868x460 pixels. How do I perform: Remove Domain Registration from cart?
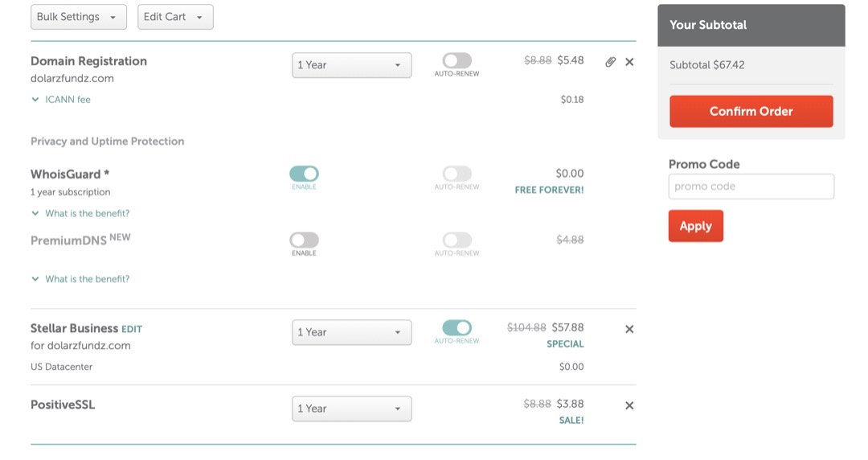pos(629,62)
